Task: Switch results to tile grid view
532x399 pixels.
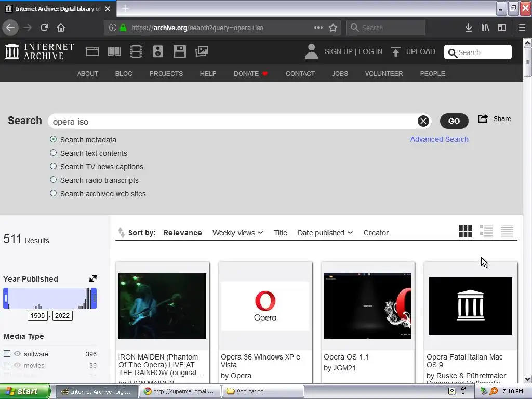Action: click(465, 231)
